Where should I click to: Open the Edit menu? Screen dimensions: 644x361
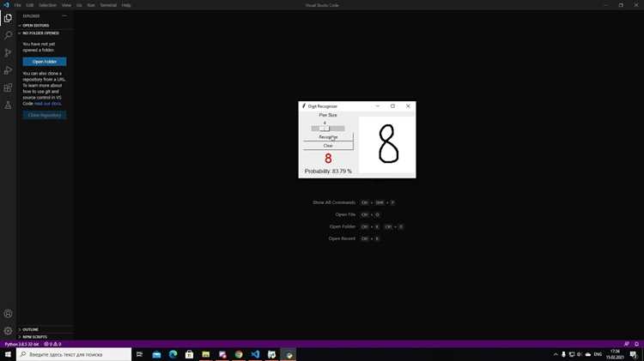point(30,5)
